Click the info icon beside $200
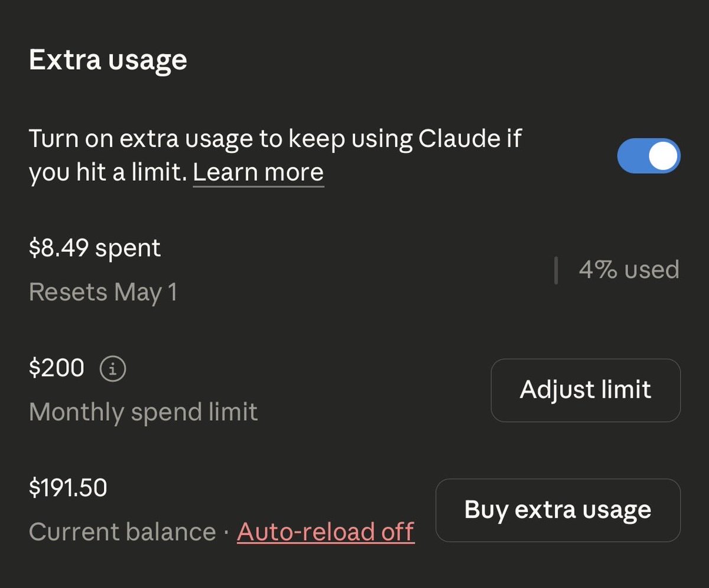Viewport: 709px width, 588px height. (113, 370)
